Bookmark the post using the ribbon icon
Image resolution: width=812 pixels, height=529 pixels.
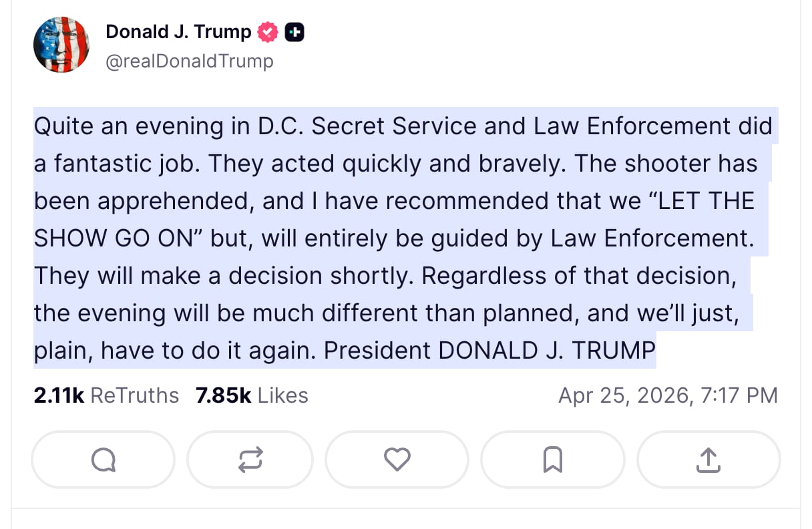click(552, 459)
